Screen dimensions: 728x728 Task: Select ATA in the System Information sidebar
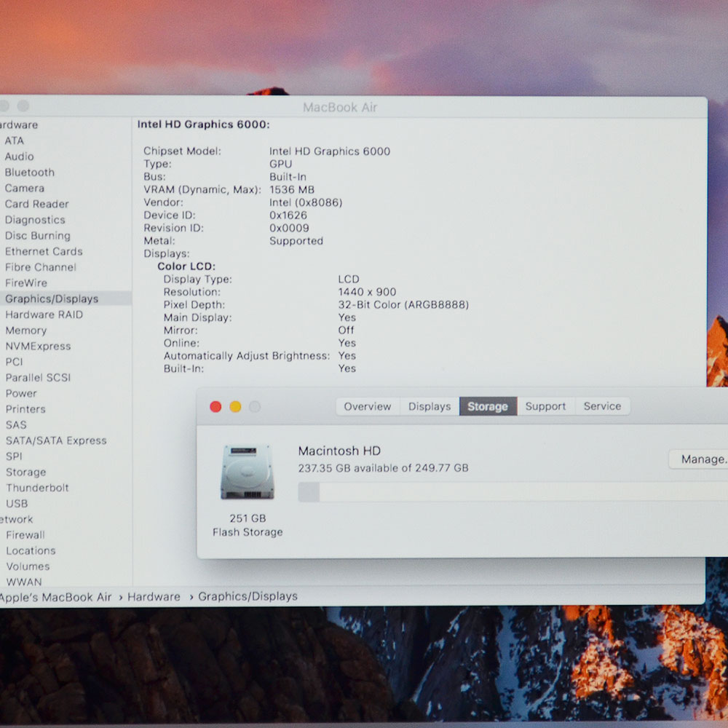click(x=15, y=141)
